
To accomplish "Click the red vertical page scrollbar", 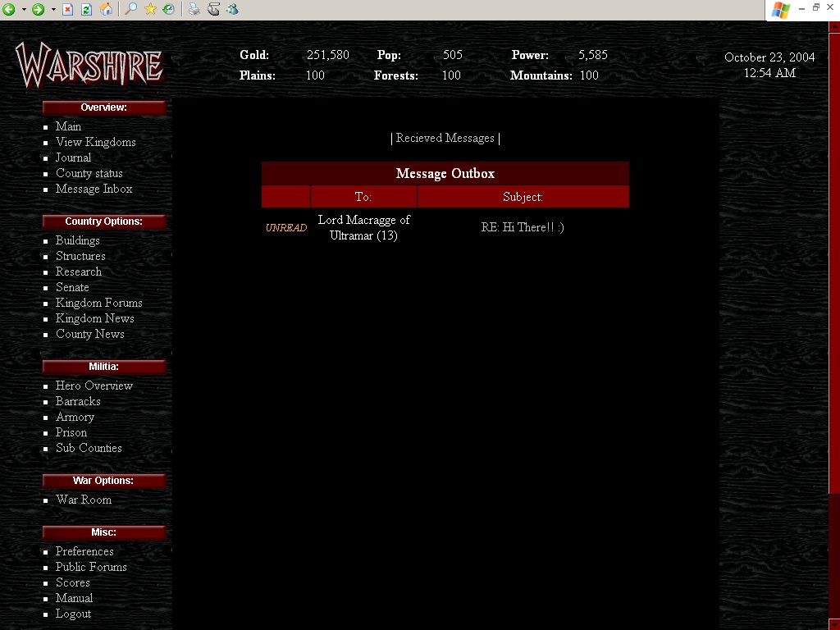I will (833, 328).
